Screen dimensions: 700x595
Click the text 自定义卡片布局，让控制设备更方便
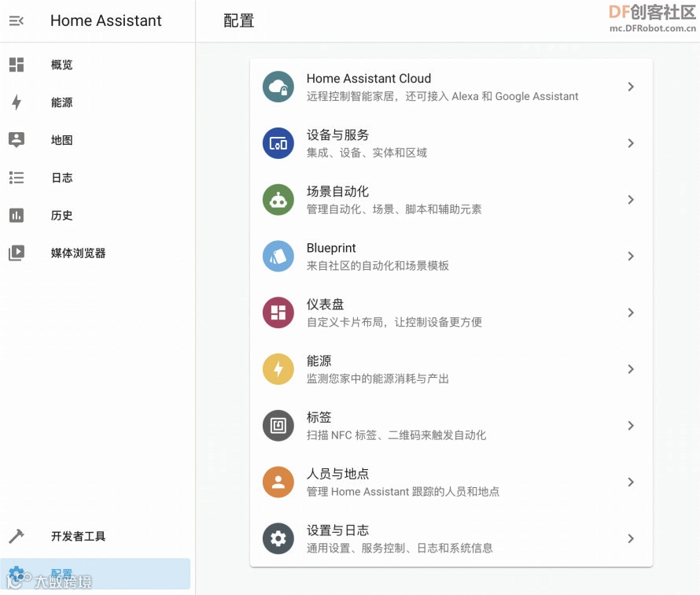point(394,322)
